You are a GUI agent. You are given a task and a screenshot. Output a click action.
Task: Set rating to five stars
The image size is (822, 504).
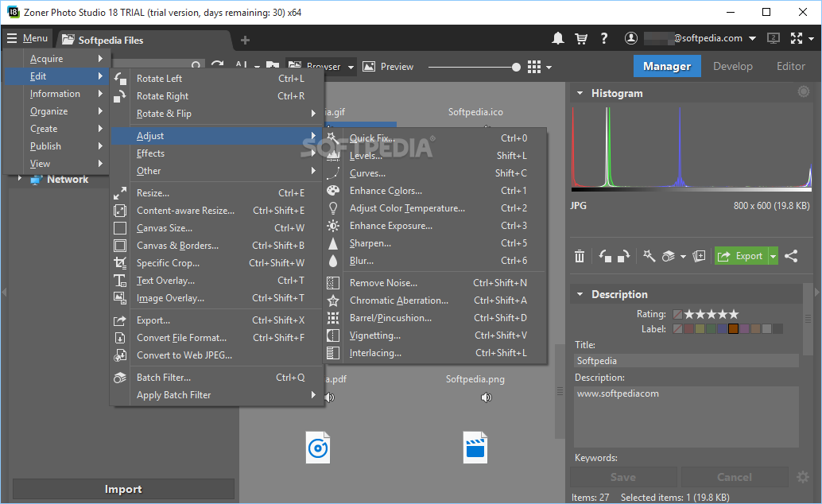click(734, 314)
